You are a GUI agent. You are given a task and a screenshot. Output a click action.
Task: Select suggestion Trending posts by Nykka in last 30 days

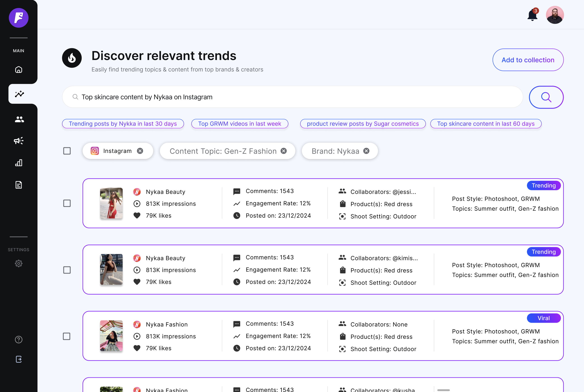(123, 124)
